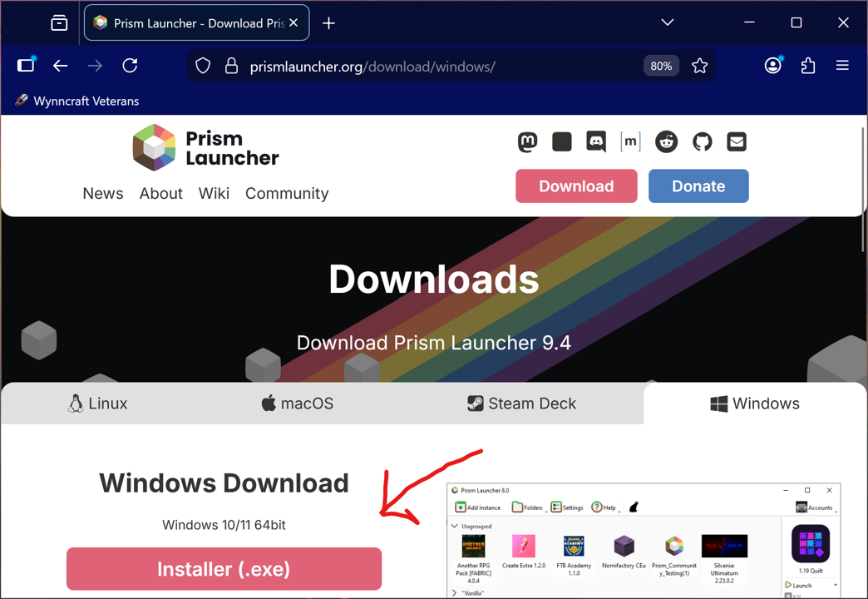Click the email contact icon
This screenshot has width=868, height=599.
point(737,141)
